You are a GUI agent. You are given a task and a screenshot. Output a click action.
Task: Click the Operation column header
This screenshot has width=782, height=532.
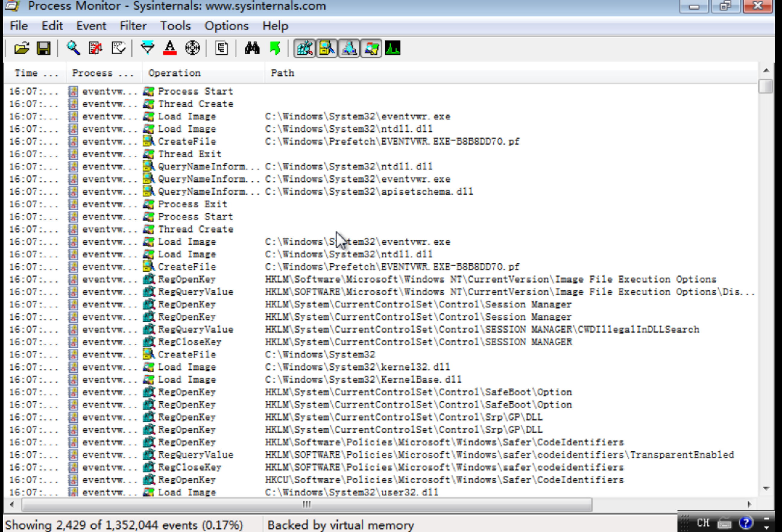pos(174,73)
